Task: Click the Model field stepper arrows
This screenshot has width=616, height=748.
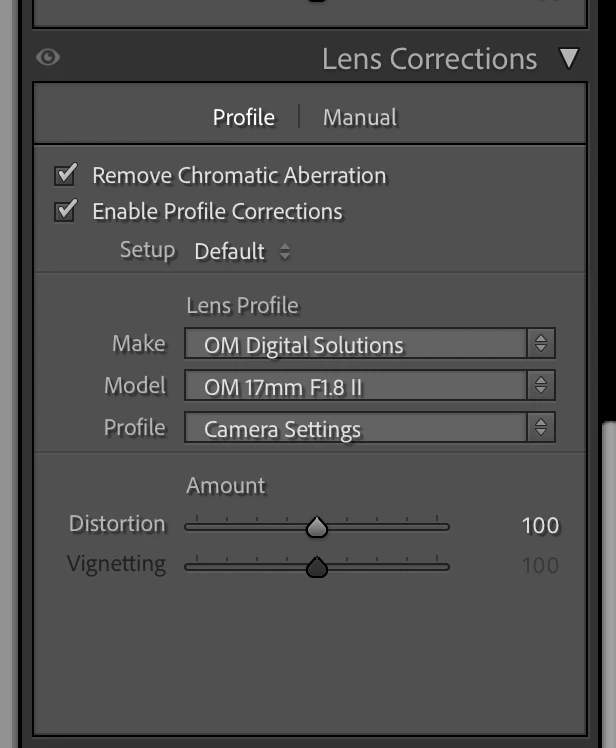Action: pyautogui.click(x=541, y=385)
